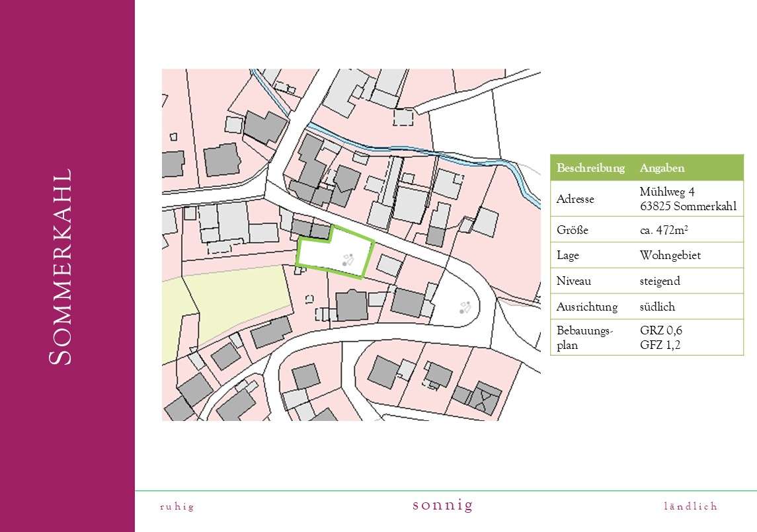Click the word sonnig in the footer
The width and height of the screenshot is (757, 532).
443,505
